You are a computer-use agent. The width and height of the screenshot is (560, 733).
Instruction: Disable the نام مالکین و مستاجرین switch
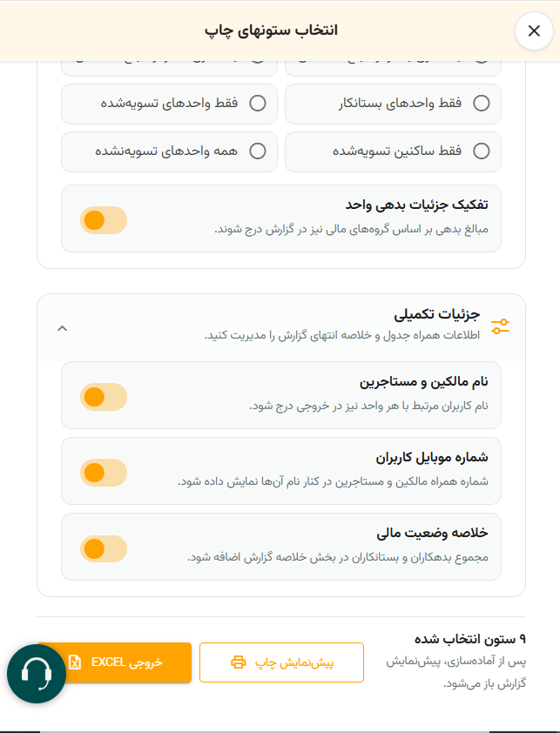[104, 397]
